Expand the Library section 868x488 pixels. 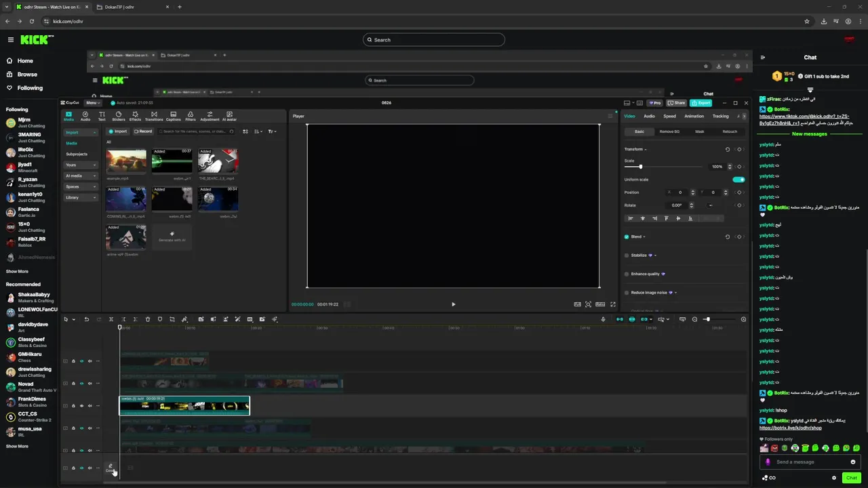(80, 197)
